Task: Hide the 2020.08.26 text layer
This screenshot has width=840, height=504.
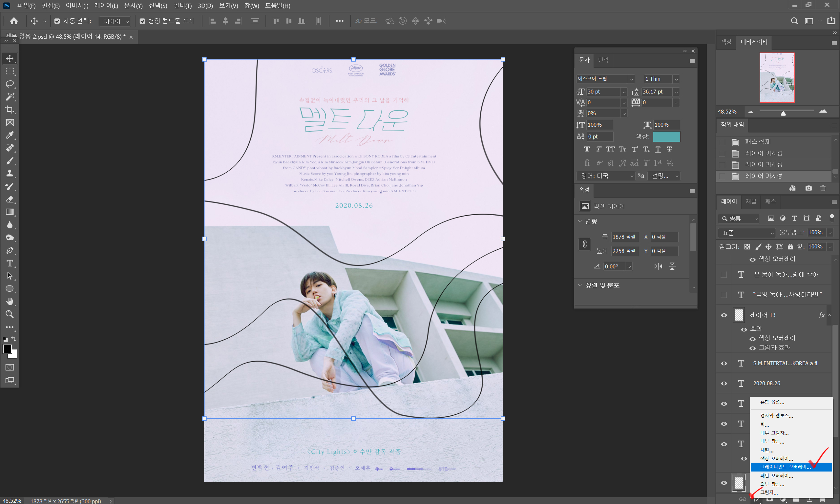Action: coord(724,384)
